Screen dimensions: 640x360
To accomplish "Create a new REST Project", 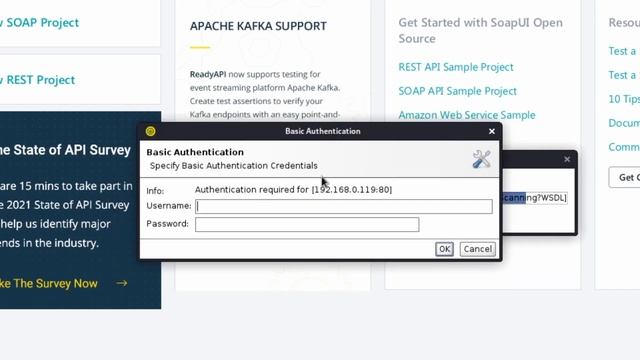I will pyautogui.click(x=37, y=80).
